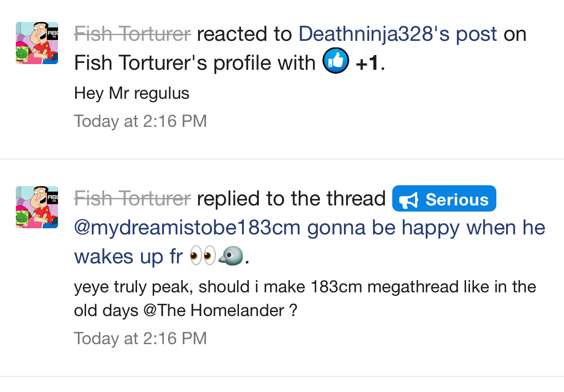Select the blue Serious thread prefix badge
The width and height of the screenshot is (564, 392).
(x=444, y=199)
